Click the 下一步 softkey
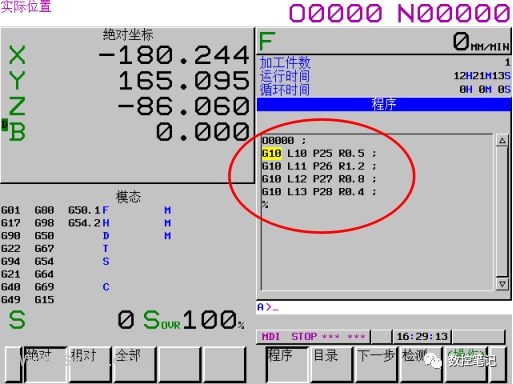This screenshot has width=513, height=384. [376, 364]
